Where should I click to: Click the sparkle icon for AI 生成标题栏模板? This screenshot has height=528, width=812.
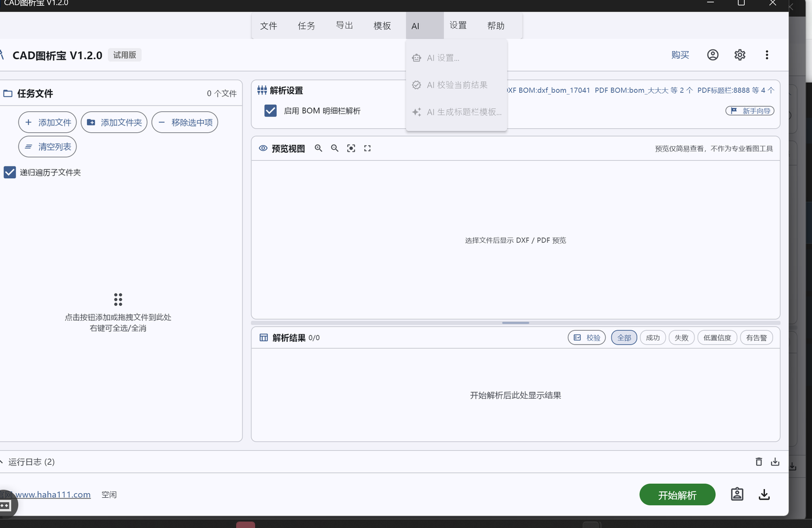pyautogui.click(x=416, y=112)
